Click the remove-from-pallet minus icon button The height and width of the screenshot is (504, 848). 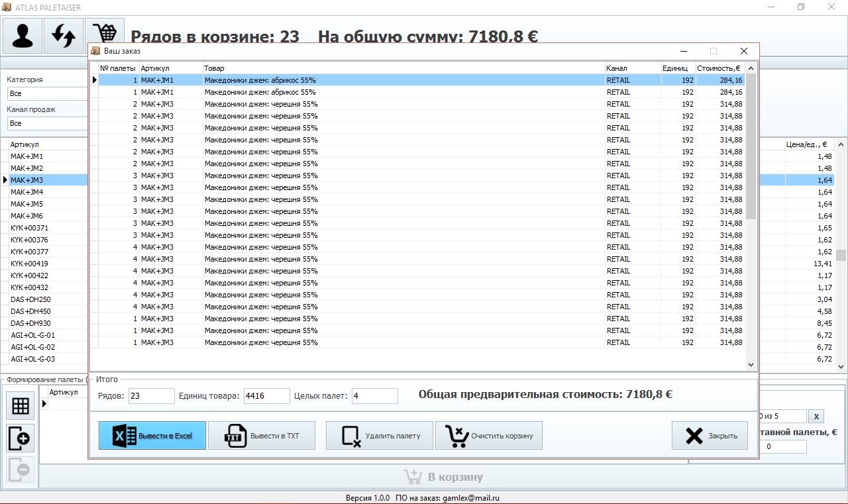coord(21,470)
